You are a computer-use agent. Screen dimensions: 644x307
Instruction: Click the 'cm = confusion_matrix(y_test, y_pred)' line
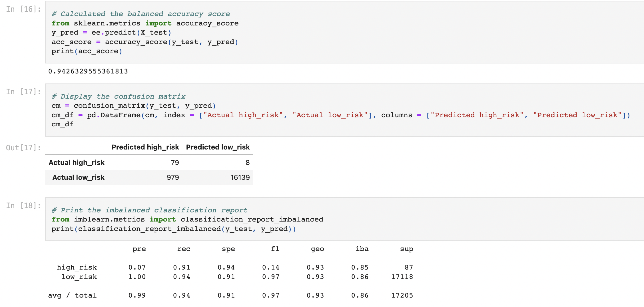tap(134, 106)
